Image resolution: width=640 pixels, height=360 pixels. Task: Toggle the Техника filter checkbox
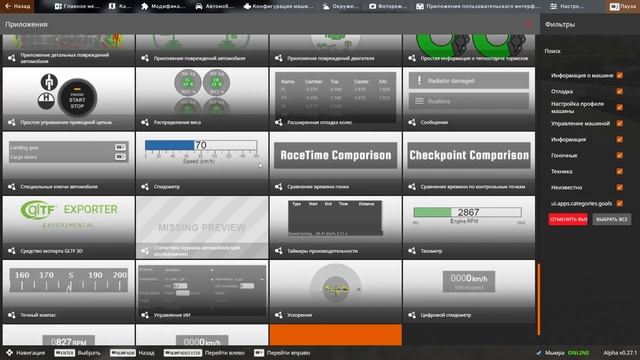tap(619, 171)
